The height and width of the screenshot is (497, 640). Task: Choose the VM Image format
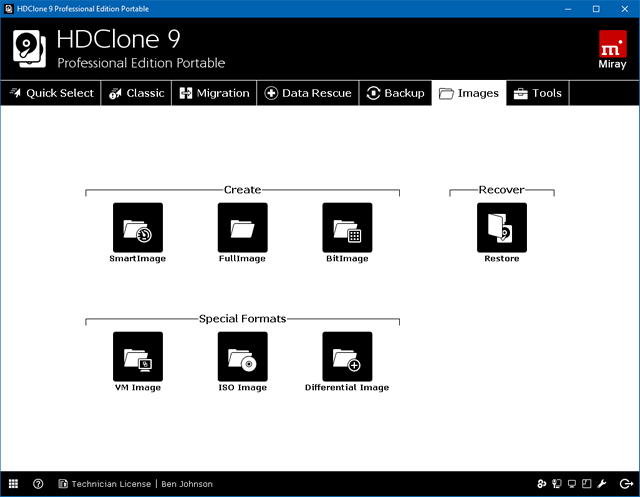point(137,357)
